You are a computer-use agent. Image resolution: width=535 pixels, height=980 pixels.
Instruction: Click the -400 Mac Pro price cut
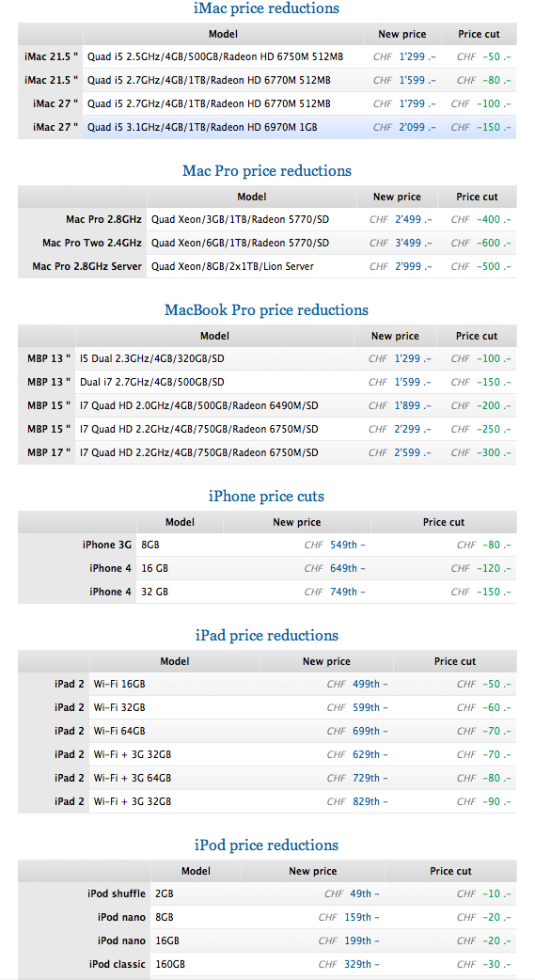pos(480,219)
